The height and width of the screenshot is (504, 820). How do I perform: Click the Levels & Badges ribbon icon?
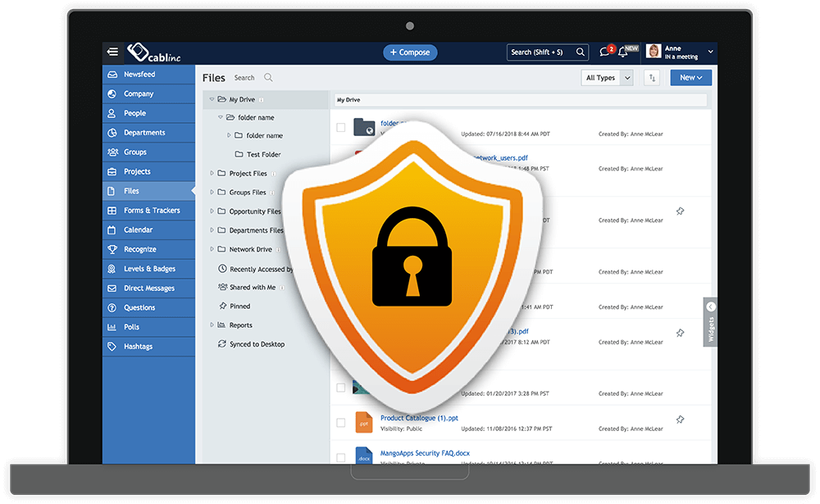(x=112, y=269)
